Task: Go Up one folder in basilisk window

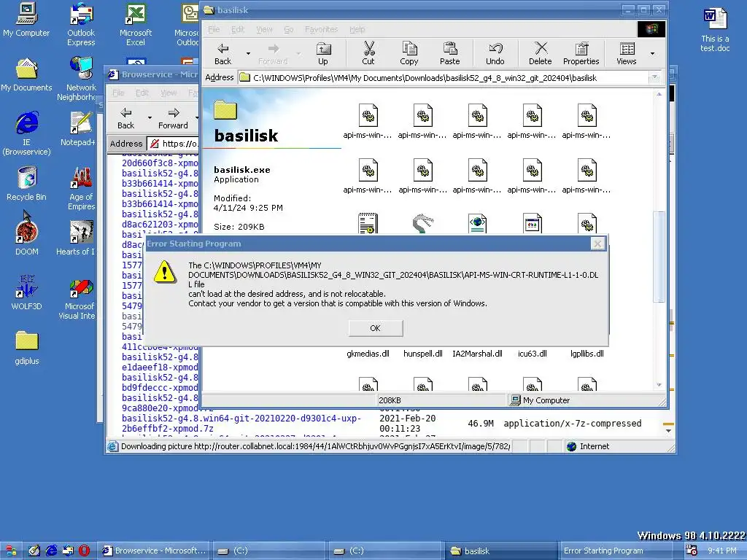Action: click(322, 54)
